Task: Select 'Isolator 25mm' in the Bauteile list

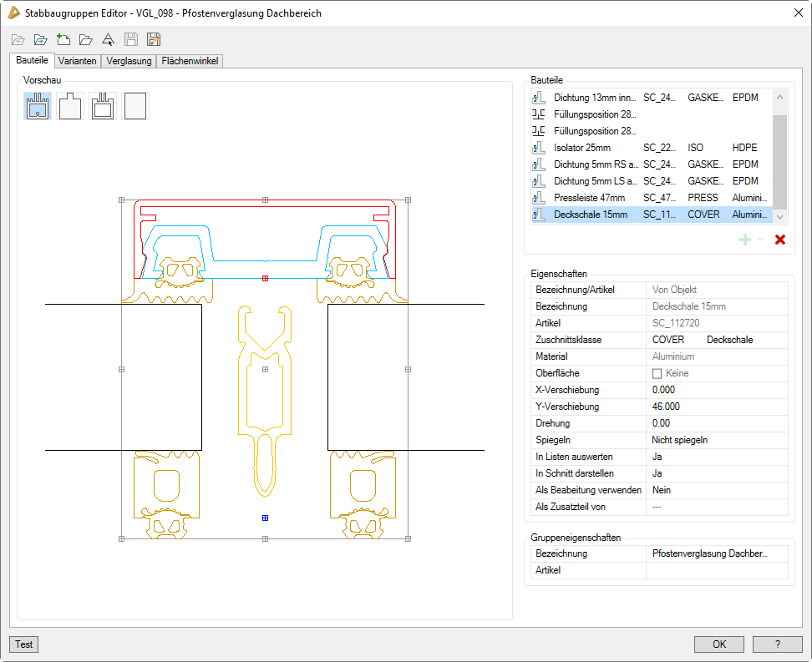Action: 581,148
